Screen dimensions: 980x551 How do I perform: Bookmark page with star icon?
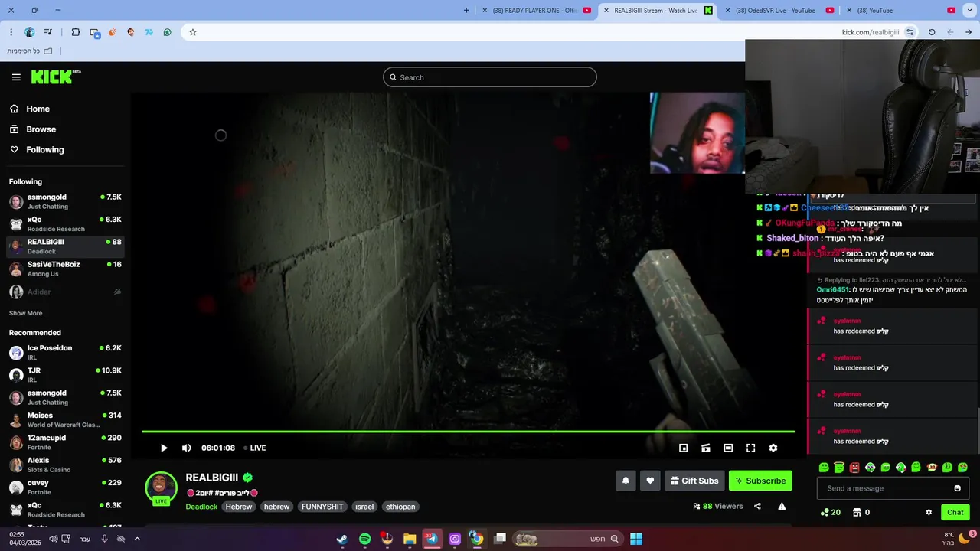click(193, 32)
